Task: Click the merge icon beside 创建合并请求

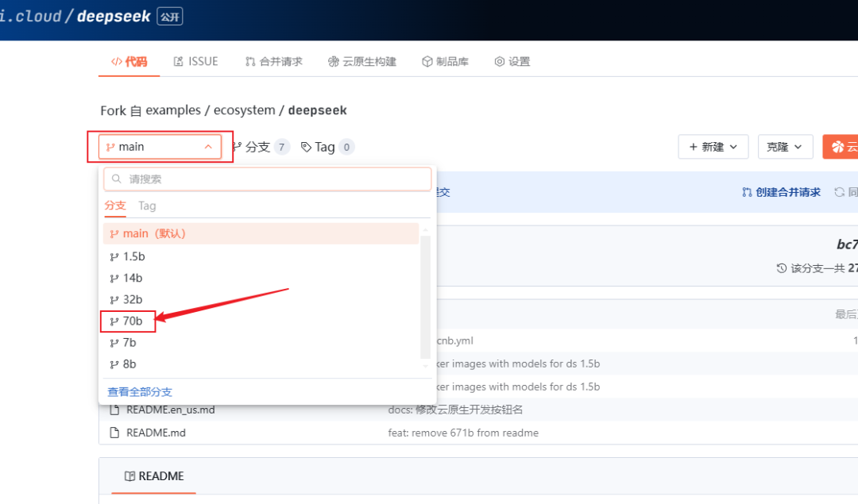Action: [x=747, y=192]
